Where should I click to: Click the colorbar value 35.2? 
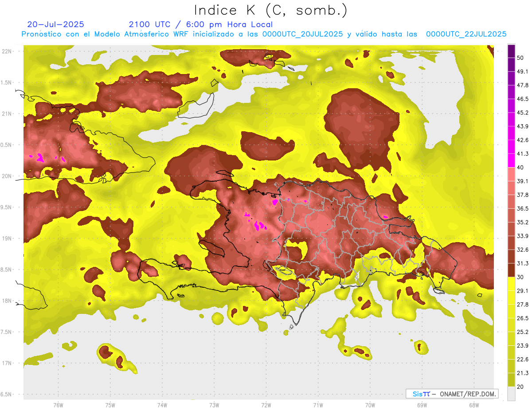point(523,222)
